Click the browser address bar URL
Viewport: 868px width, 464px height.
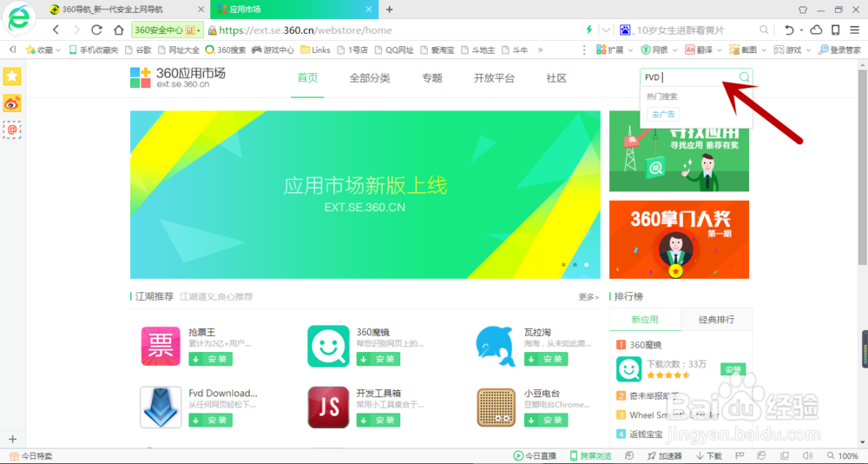(x=305, y=30)
